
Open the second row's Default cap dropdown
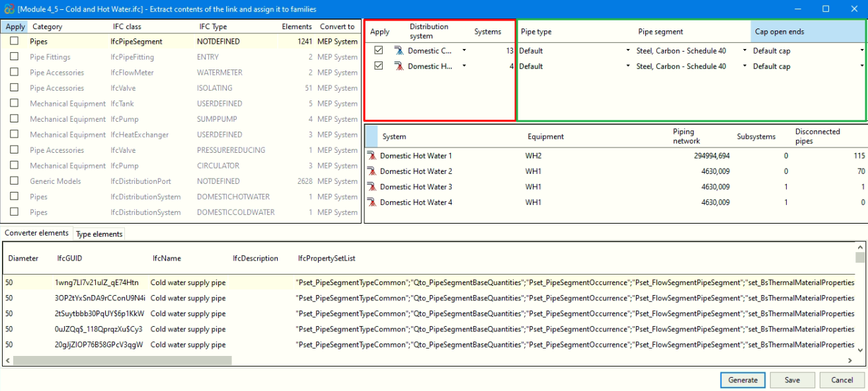861,66
